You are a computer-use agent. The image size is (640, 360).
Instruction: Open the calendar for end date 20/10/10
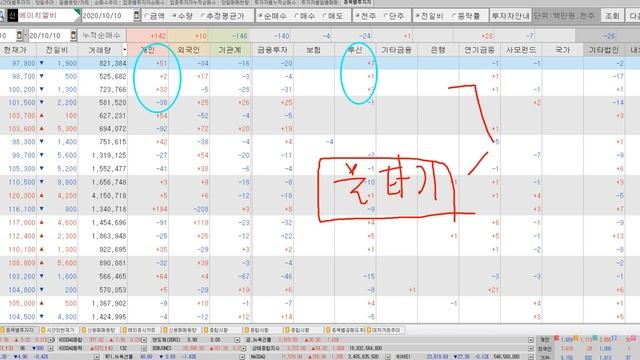(73, 36)
